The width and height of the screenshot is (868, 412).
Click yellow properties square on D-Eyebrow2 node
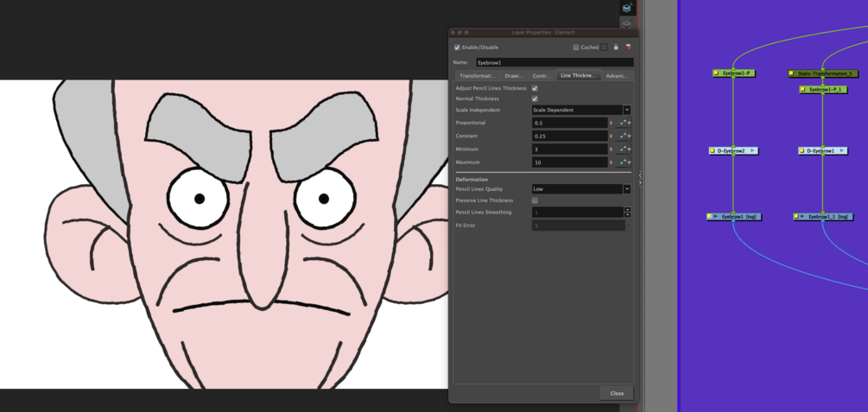[x=713, y=150]
